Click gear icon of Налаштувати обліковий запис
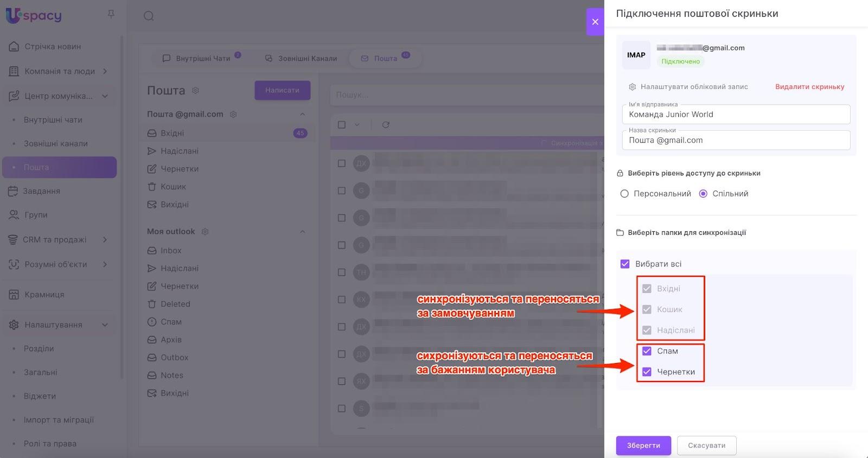The image size is (868, 458). coord(632,87)
